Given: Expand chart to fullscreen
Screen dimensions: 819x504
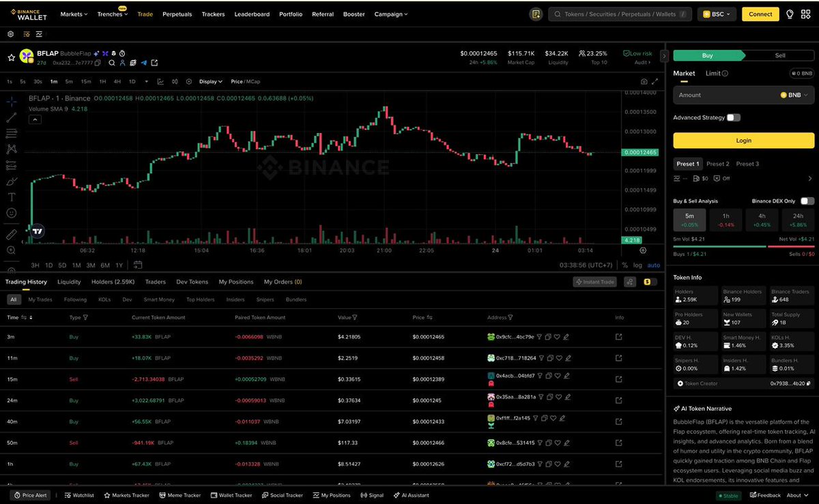Looking at the screenshot, I should 656,81.
